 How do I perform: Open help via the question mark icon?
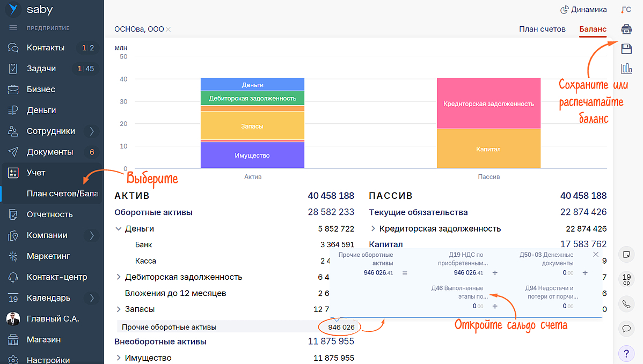point(626,353)
